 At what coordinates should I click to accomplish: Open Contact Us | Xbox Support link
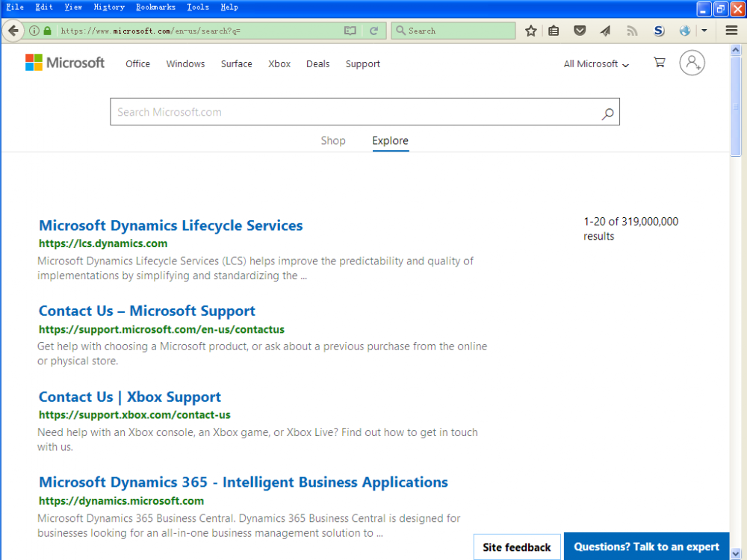130,396
